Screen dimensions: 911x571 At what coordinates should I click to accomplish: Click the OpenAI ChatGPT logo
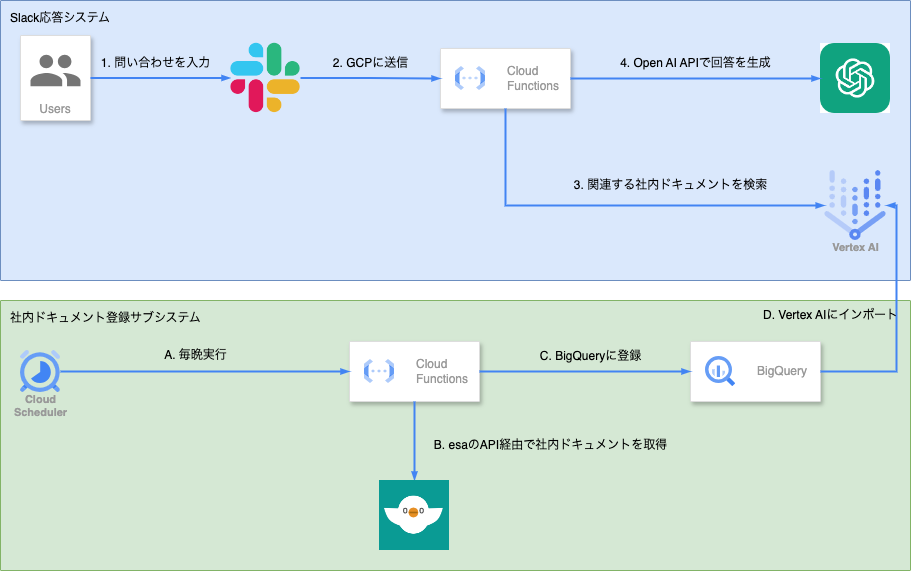click(855, 78)
